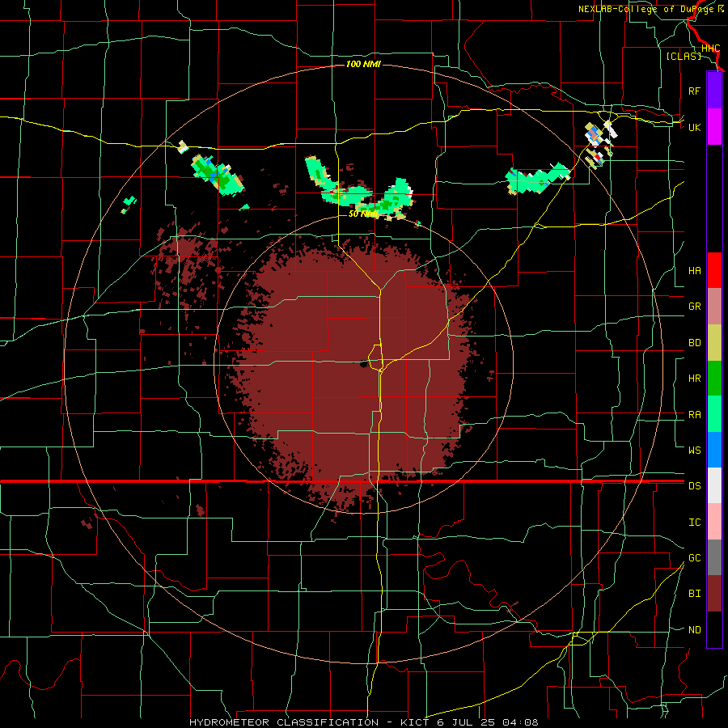Image resolution: width=728 pixels, height=728 pixels.
Task: Select the dusty pink GR legend swatch
Action: (714, 306)
